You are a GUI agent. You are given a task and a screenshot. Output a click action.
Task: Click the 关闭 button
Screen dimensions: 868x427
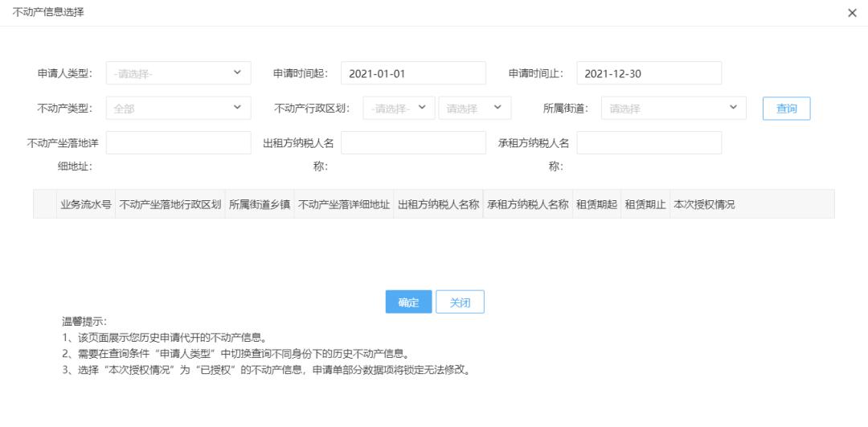tap(460, 302)
